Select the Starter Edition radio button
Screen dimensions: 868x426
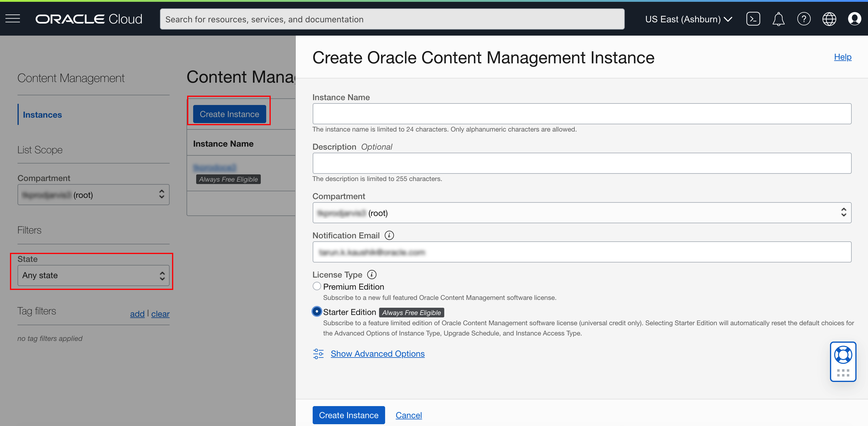(x=317, y=311)
